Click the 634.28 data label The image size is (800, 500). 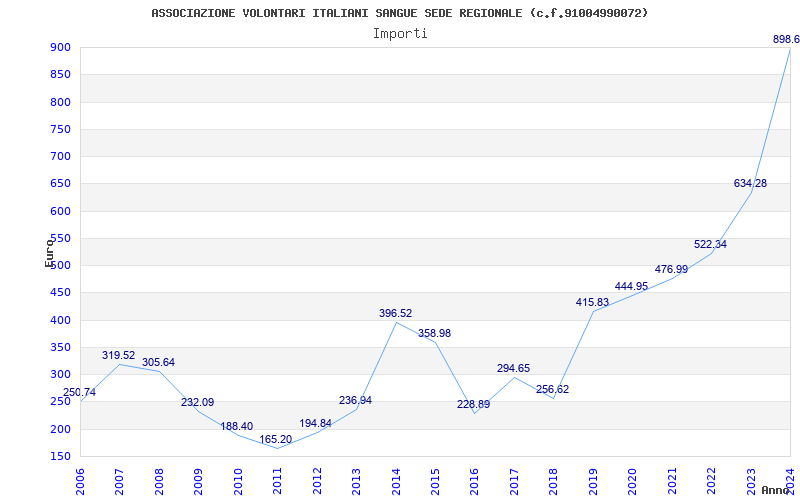(750, 183)
